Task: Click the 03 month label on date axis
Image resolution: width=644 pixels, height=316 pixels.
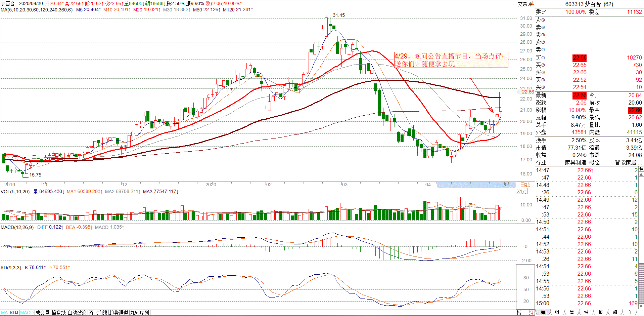Action: click(344, 185)
